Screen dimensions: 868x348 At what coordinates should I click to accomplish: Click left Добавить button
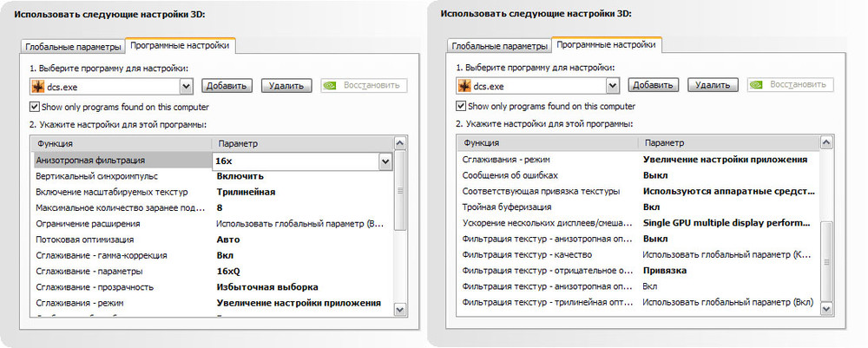tap(227, 86)
